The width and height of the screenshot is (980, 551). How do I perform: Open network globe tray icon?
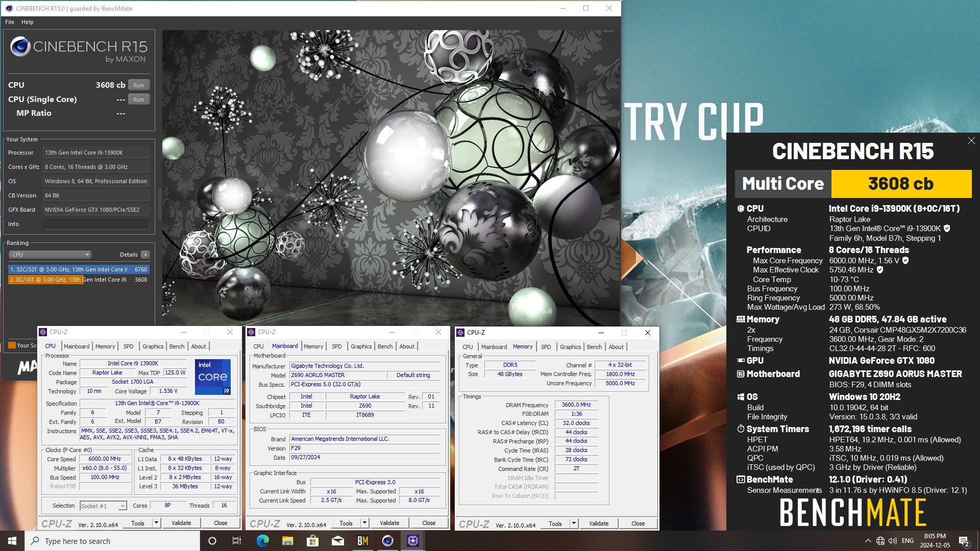pos(880,541)
